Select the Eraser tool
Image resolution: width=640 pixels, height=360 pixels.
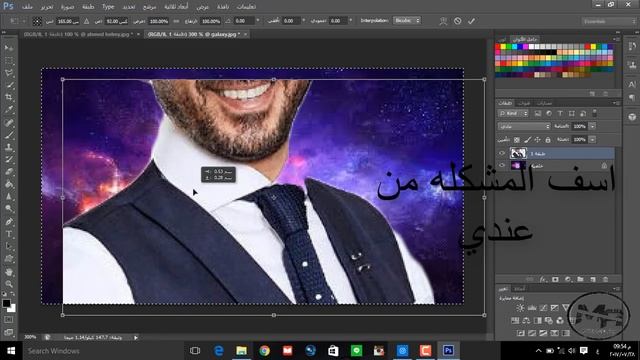[9, 172]
